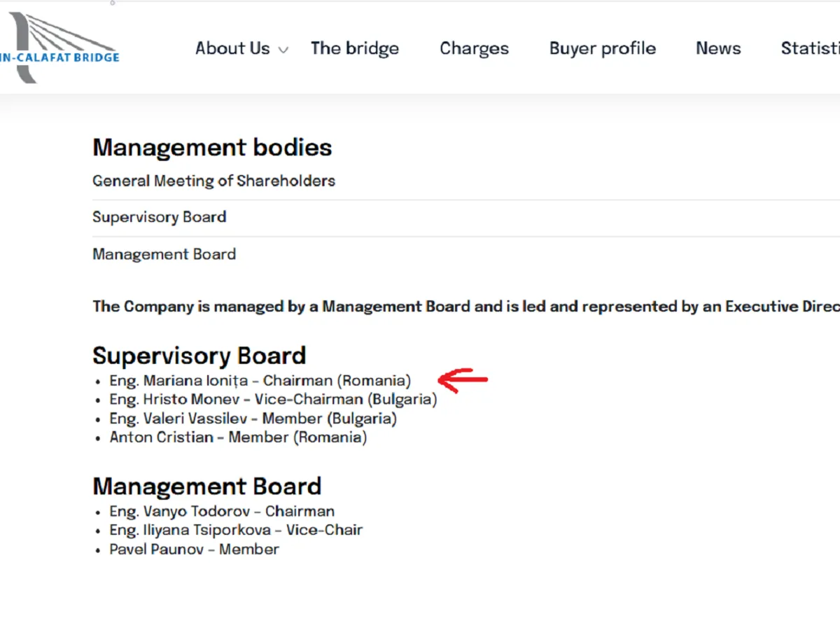Viewport: 840px width, 630px height.
Task: Expand General Meeting of Shareholders row
Action: pyautogui.click(x=213, y=181)
